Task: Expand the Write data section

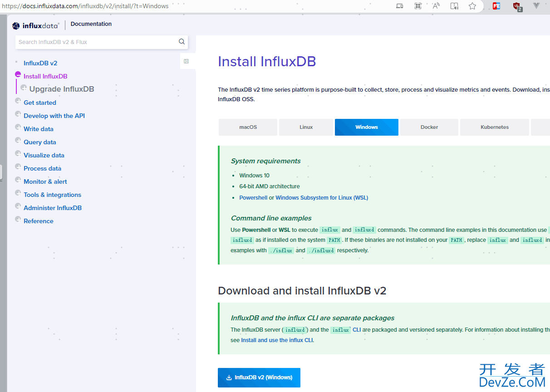Action: point(18,127)
